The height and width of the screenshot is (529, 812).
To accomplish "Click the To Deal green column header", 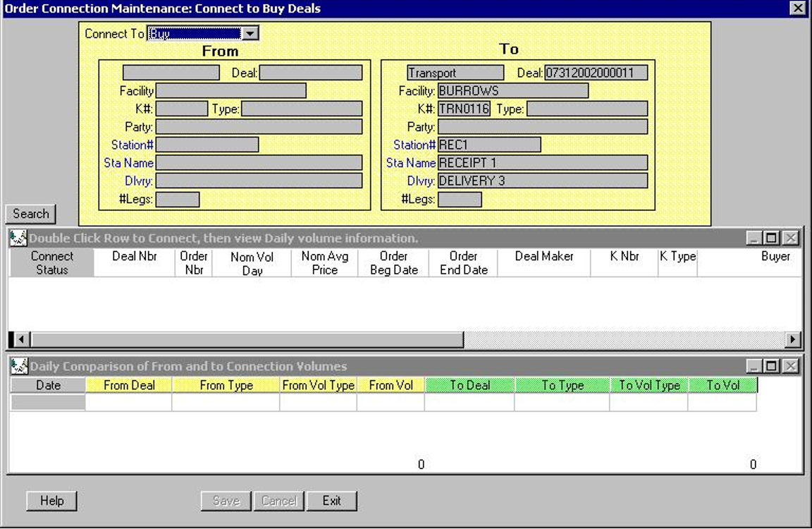I will [x=469, y=385].
